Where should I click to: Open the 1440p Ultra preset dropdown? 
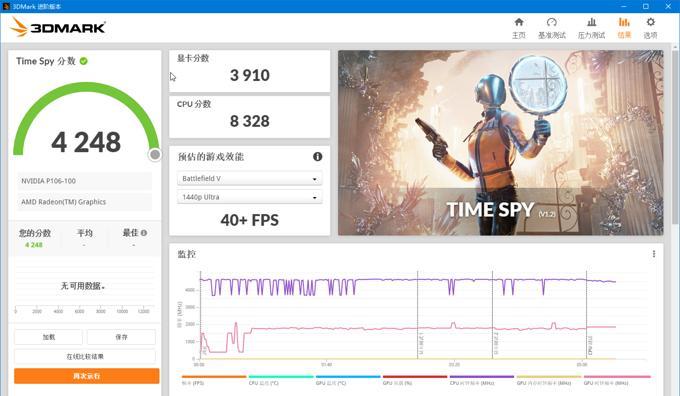(249, 197)
